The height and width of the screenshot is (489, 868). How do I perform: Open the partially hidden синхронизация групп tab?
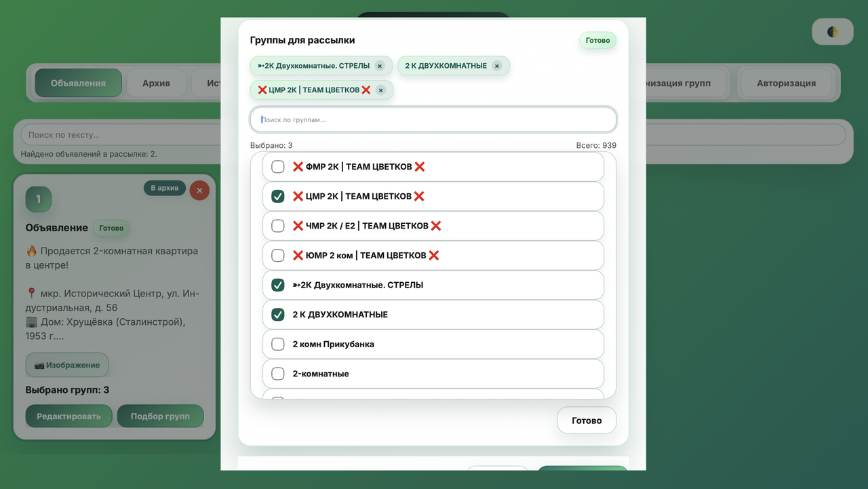[685, 83]
